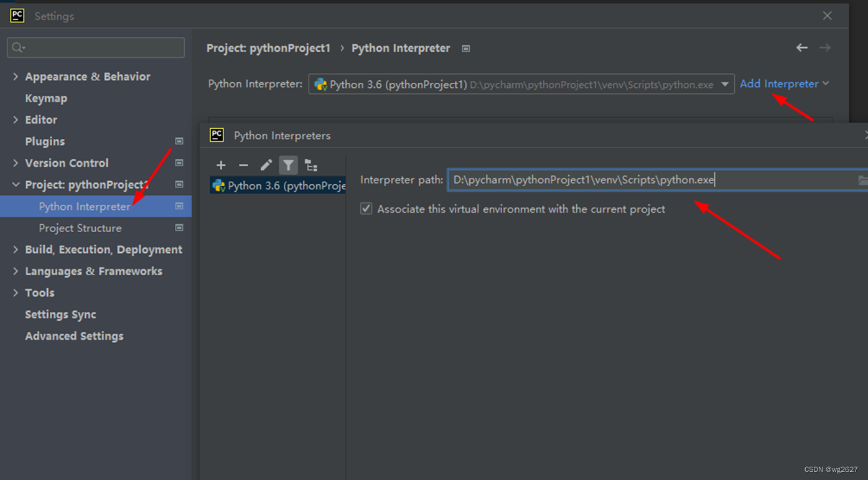Image resolution: width=868 pixels, height=480 pixels.
Task: Click Languages & Frameworks label
Action: (93, 271)
